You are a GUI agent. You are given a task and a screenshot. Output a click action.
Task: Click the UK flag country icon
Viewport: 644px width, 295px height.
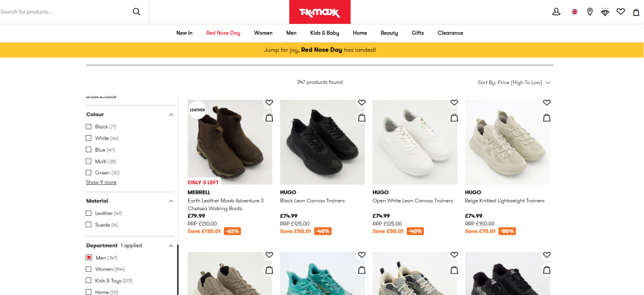[x=575, y=11]
